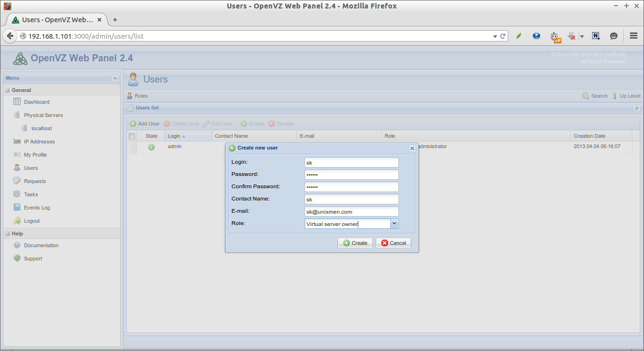Click the Users icon in sidebar

coord(17,168)
